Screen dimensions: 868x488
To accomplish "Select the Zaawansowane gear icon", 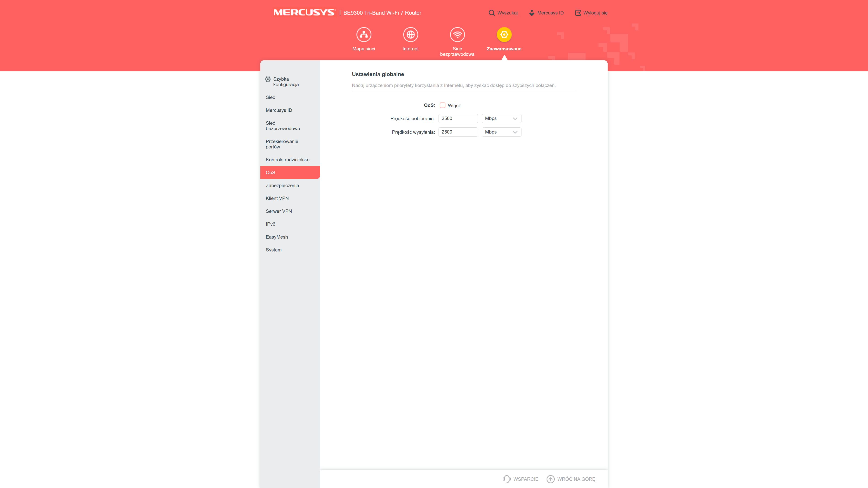I will tap(504, 34).
